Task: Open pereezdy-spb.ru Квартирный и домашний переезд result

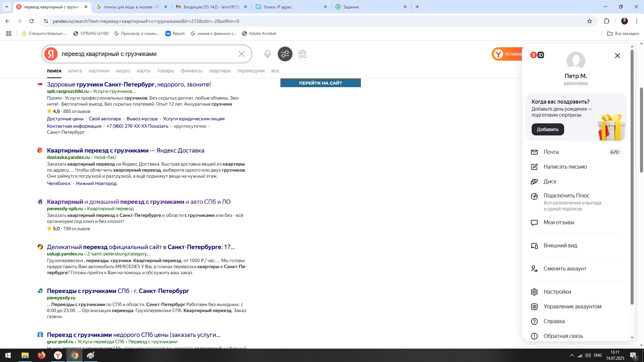Action: [x=139, y=202]
